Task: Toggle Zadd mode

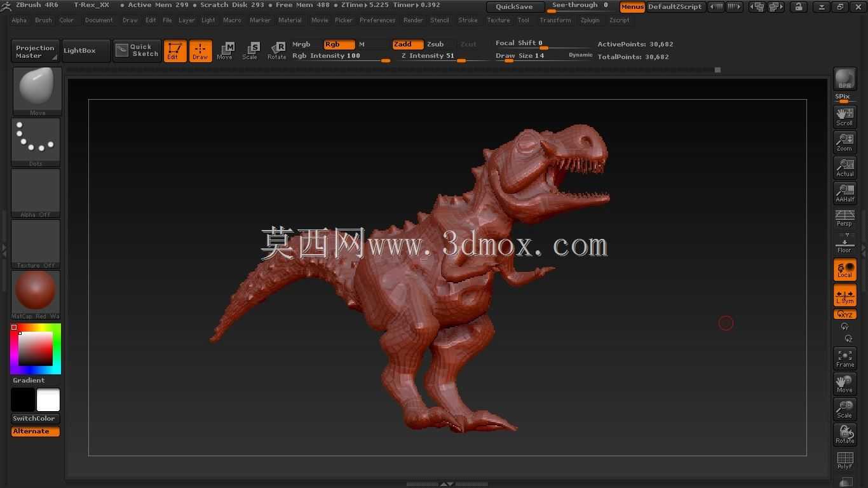Action: [x=408, y=44]
